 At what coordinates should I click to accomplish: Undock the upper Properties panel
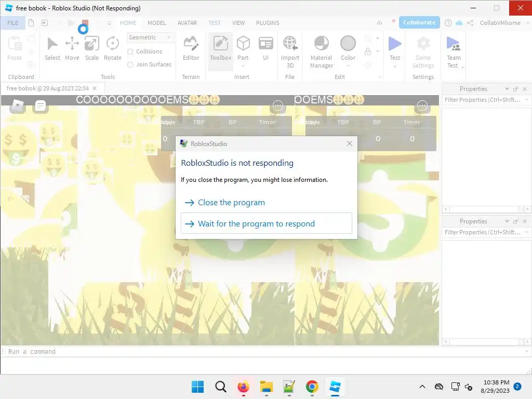coord(515,88)
